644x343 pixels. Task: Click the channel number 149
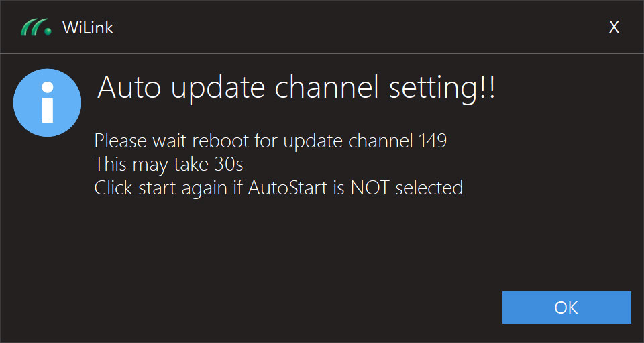pos(432,141)
